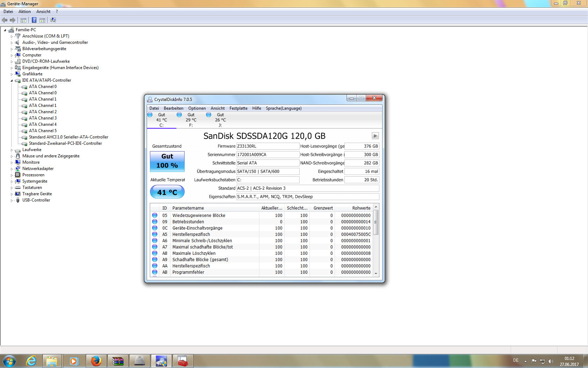
Task: Click the 41 °C temperature button
Action: coord(167,192)
